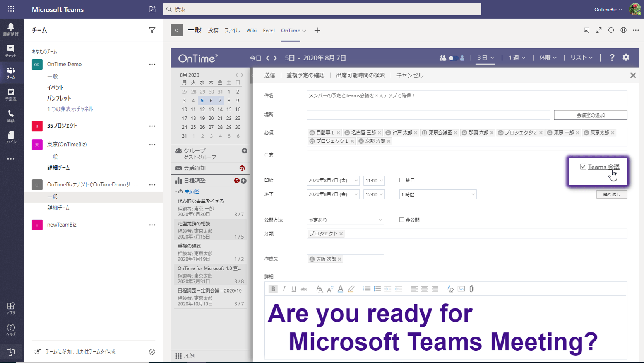Attach a file using the paperclip icon
644x363 pixels.
coord(471,289)
